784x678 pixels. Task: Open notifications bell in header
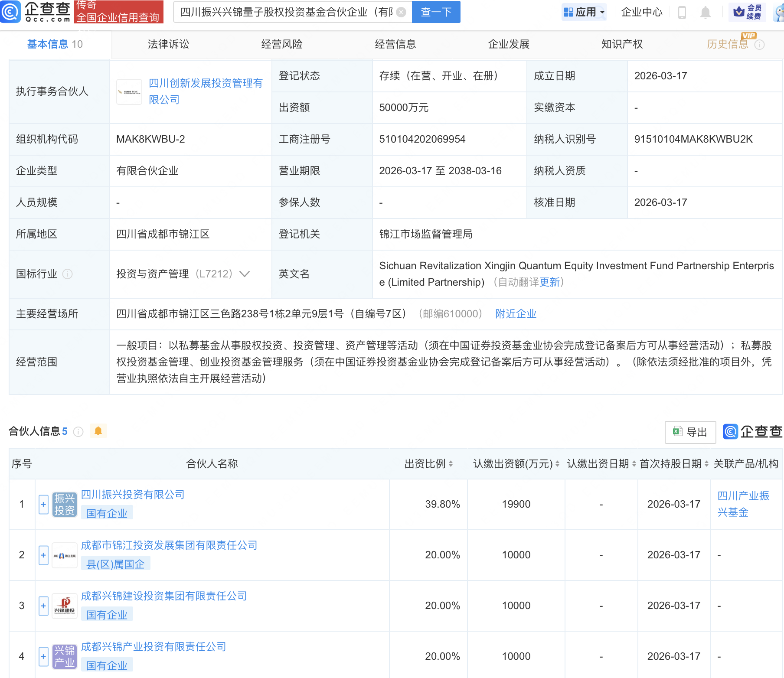coord(706,13)
